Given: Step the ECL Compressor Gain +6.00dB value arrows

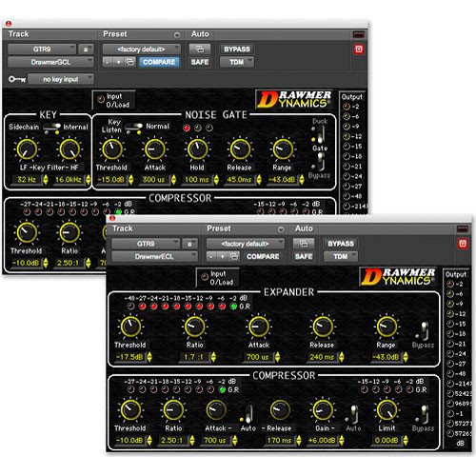Looking at the screenshot, I should (x=342, y=440).
